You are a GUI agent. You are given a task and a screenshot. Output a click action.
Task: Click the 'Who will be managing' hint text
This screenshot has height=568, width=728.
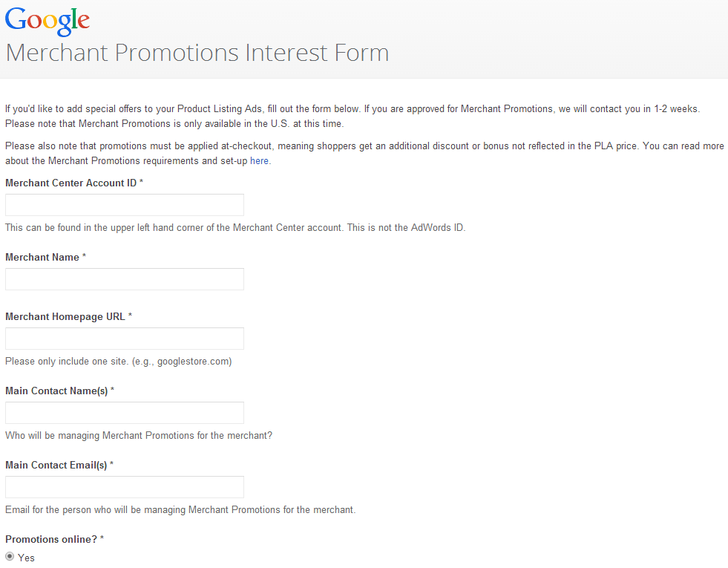click(x=139, y=436)
